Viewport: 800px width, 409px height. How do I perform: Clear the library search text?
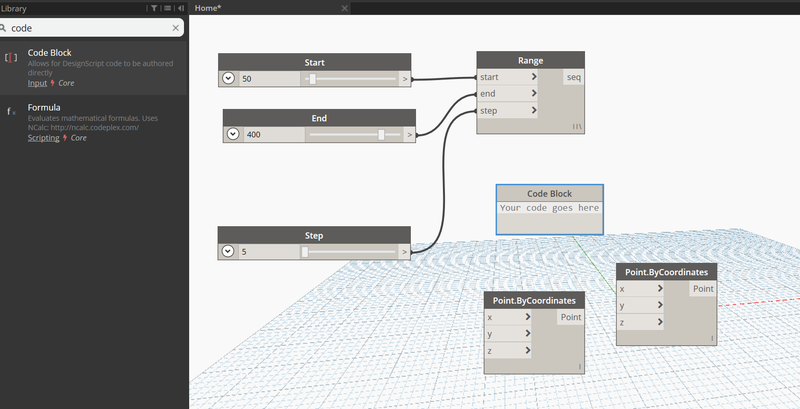pos(176,28)
